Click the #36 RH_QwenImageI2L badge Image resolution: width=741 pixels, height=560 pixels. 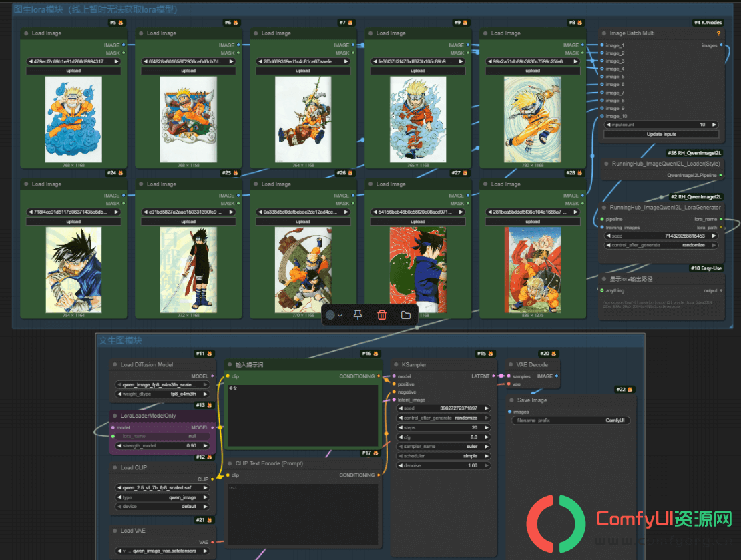[x=694, y=153]
